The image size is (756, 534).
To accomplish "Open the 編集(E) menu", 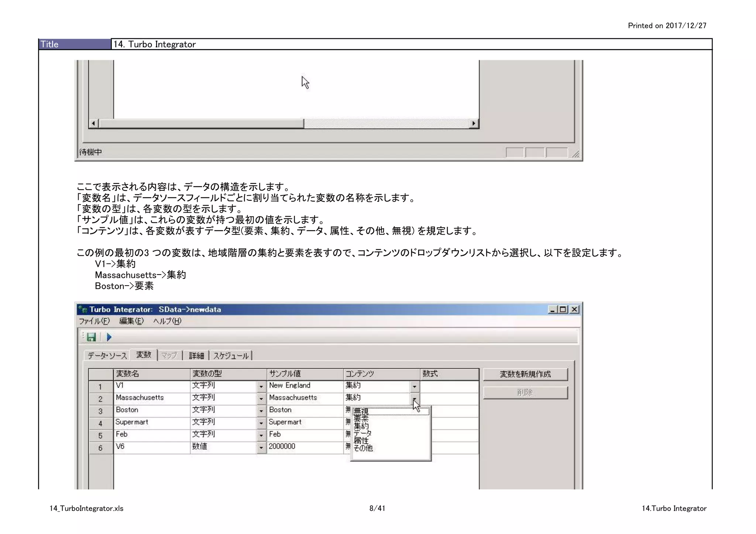I will click(x=131, y=321).
